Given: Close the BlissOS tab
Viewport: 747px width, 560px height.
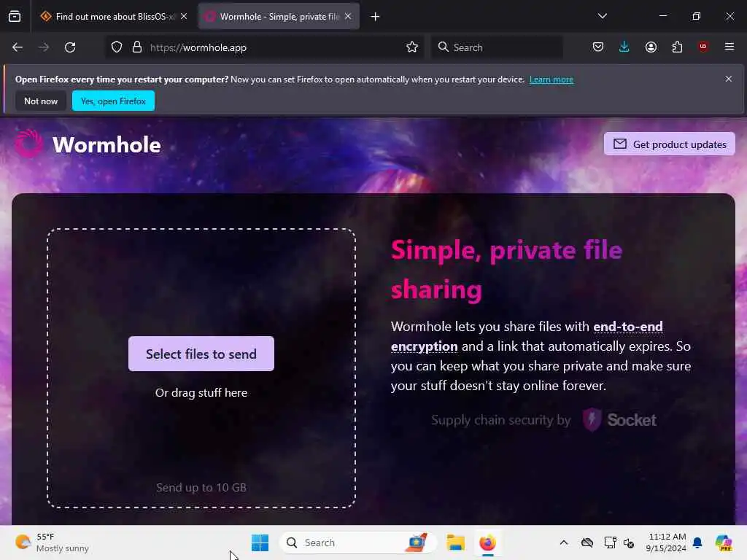Looking at the screenshot, I should 184,17.
